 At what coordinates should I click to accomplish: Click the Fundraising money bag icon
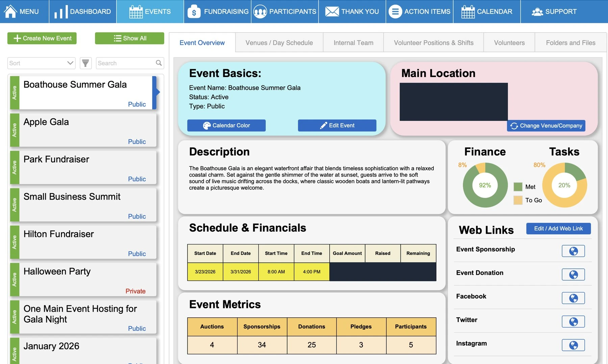pos(194,11)
